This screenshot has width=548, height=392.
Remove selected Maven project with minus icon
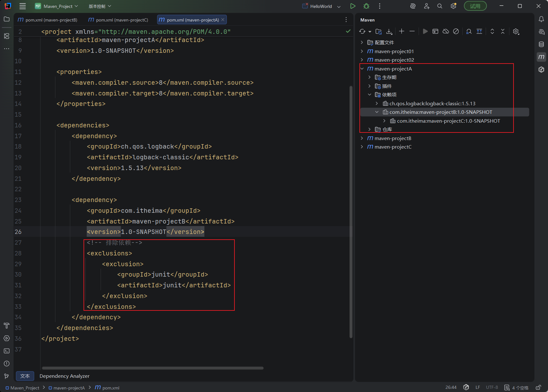tap(412, 31)
